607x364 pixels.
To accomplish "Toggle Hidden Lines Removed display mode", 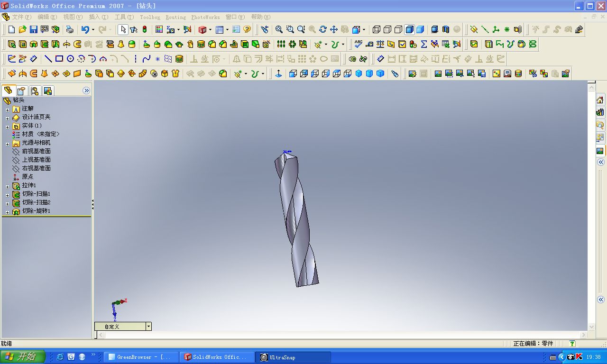I will pos(398,29).
